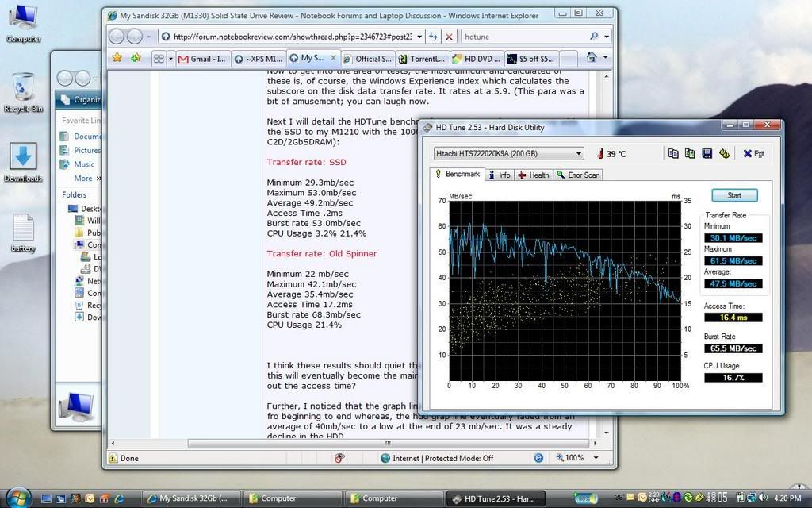Image resolution: width=812 pixels, height=508 pixels.
Task: Open the Windows Start menu orb
Action: point(19,497)
